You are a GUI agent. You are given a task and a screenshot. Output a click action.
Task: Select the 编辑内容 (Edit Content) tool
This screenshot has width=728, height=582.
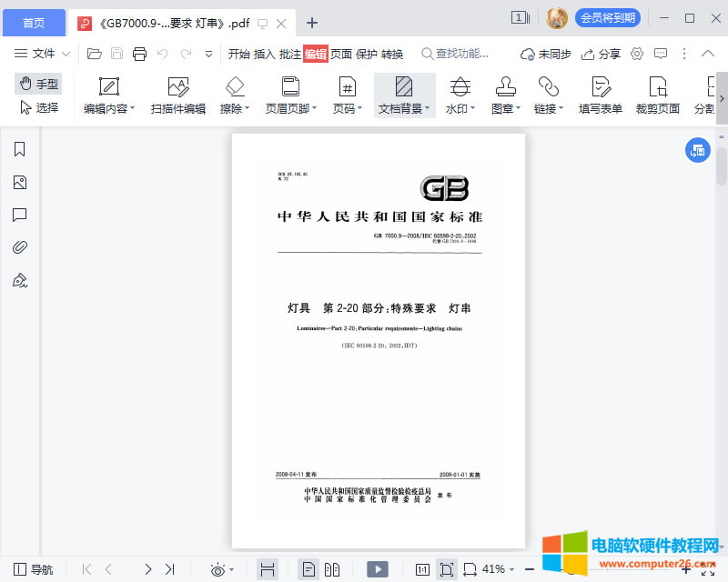coord(107,95)
